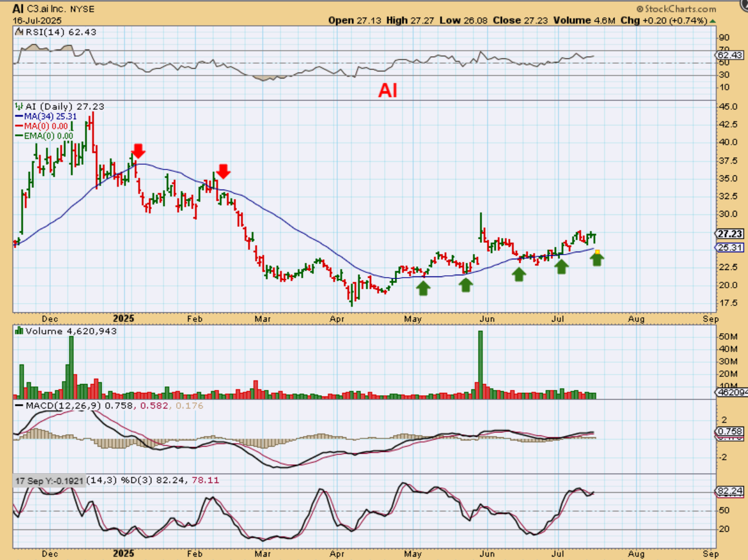Click the 27.23 last-price tag on price axis
748x560 pixels.
click(x=728, y=233)
